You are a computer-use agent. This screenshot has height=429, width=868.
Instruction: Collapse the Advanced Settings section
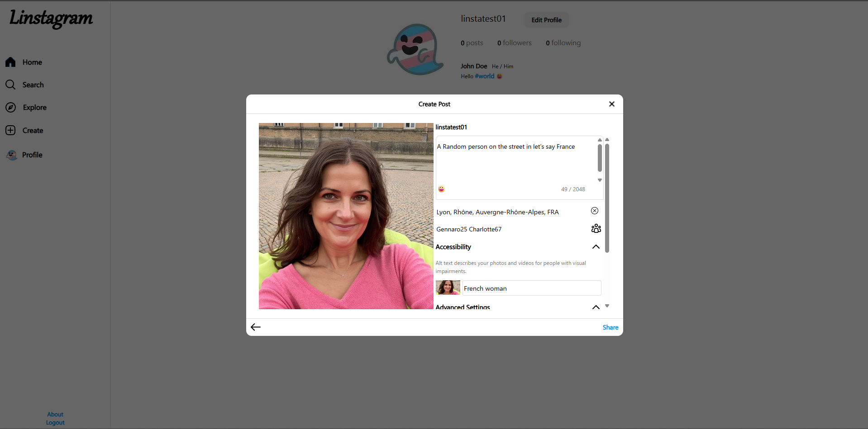point(596,307)
